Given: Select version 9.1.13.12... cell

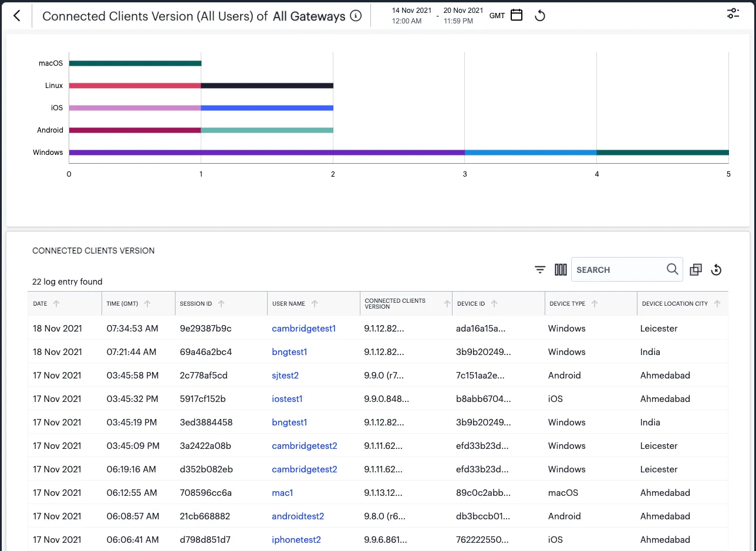Looking at the screenshot, I should tap(383, 493).
